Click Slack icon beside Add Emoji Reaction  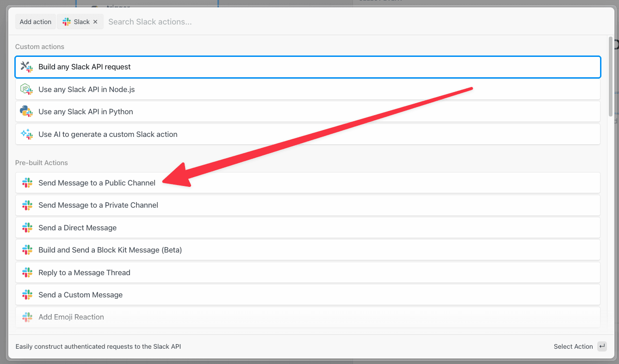[27, 317]
